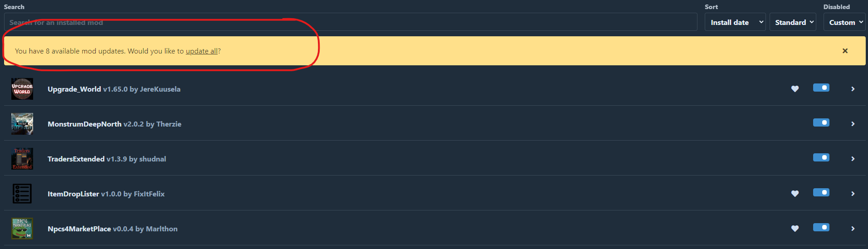
Task: Click the Npcs4MarketPlace mod icon
Action: coord(22,229)
